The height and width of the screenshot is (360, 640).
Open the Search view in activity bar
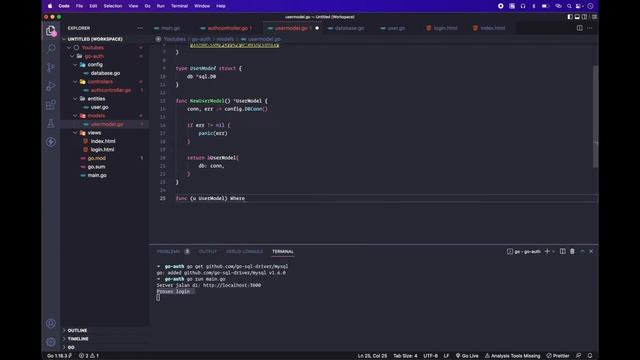pyautogui.click(x=51, y=49)
